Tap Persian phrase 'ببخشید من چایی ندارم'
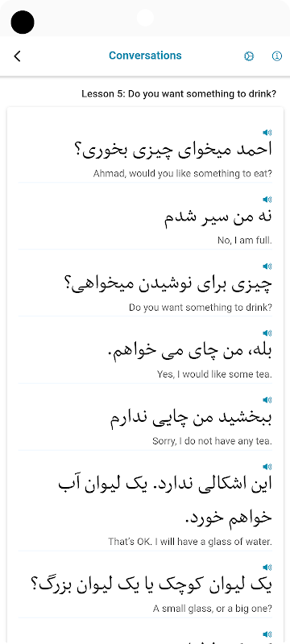Image resolution: width=290 pixels, height=644 pixels. click(191, 419)
